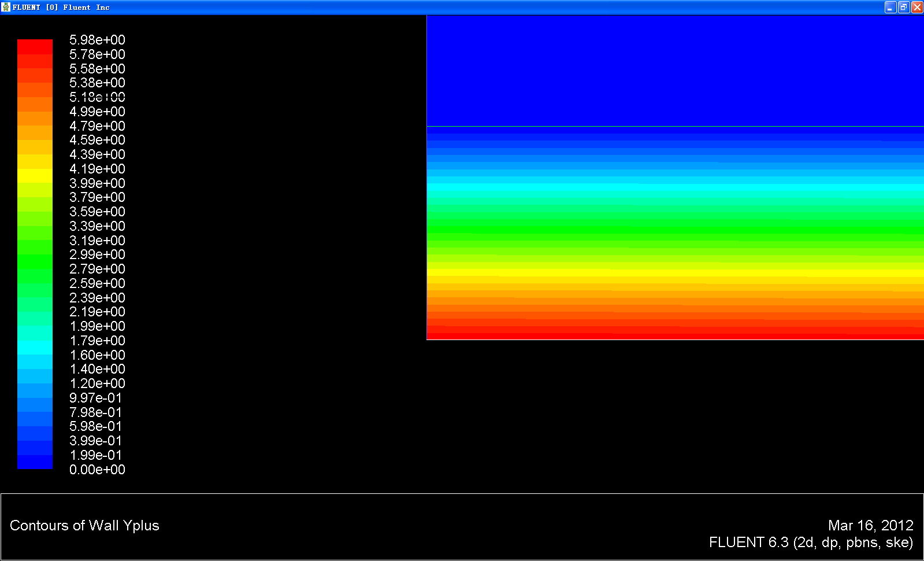This screenshot has height=561, width=924.
Task: Click the 2.39e+00 legend value
Action: tap(97, 298)
